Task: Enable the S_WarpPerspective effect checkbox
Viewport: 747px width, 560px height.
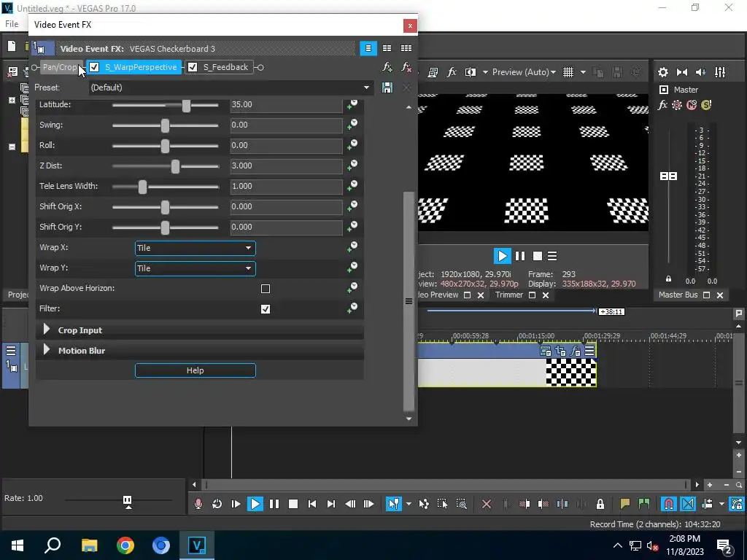Action: coord(94,67)
